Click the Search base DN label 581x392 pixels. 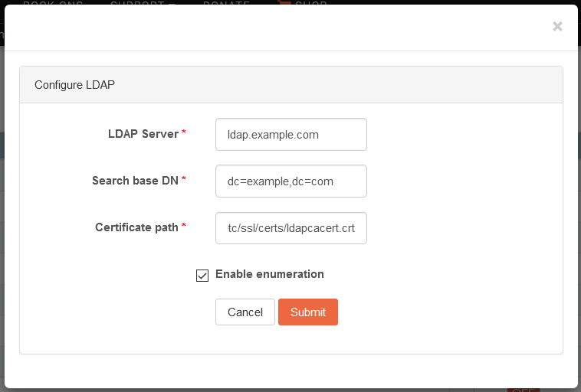coord(135,180)
